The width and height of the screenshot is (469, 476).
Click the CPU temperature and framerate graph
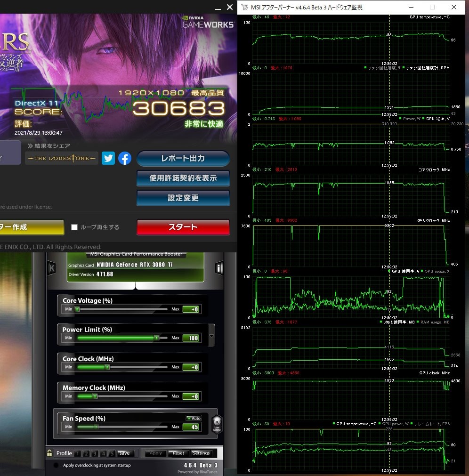click(x=351, y=450)
